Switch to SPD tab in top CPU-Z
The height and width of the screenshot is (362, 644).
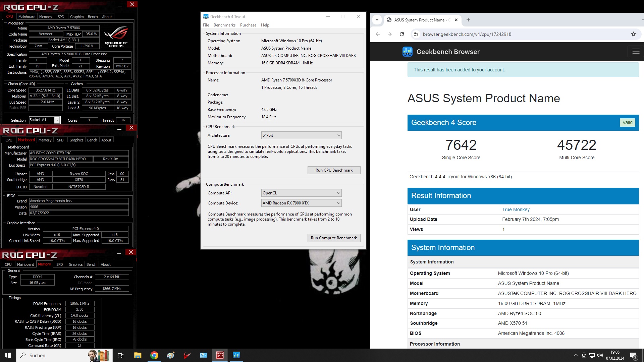(61, 17)
